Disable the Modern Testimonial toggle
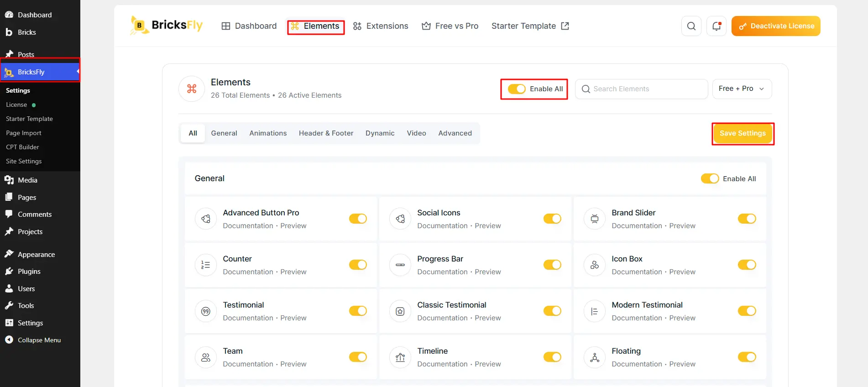 click(x=747, y=311)
